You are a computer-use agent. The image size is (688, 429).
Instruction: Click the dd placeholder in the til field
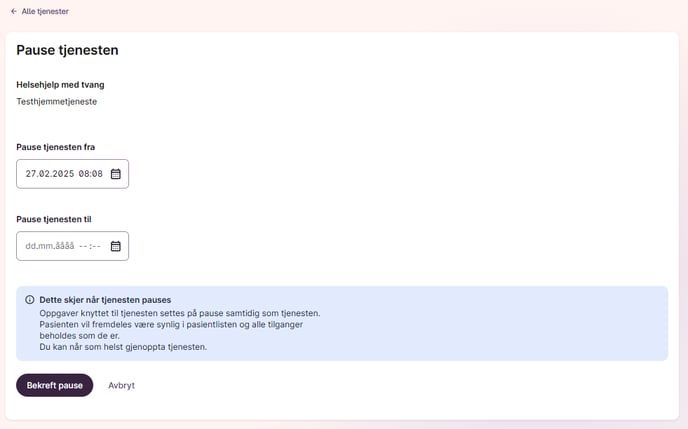[x=30, y=246]
